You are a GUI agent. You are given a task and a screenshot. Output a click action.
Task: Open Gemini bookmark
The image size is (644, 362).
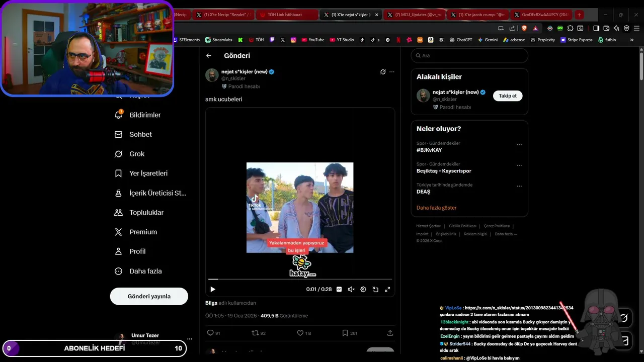(488, 40)
